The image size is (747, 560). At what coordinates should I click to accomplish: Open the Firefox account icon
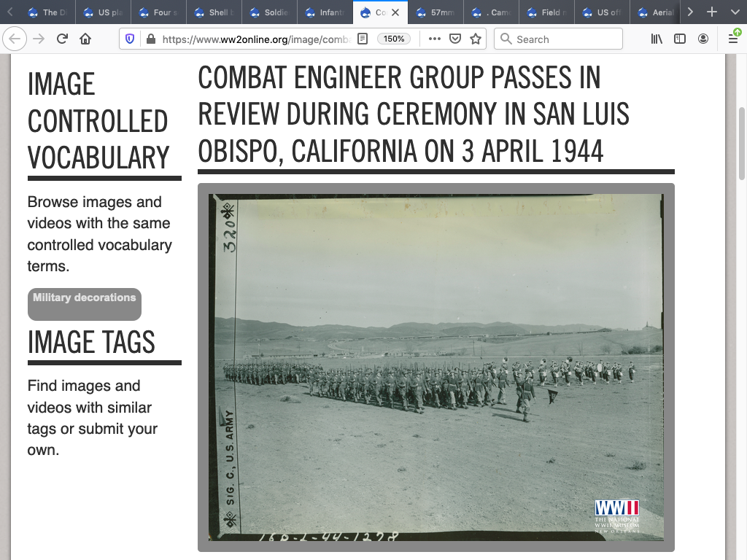click(x=703, y=39)
